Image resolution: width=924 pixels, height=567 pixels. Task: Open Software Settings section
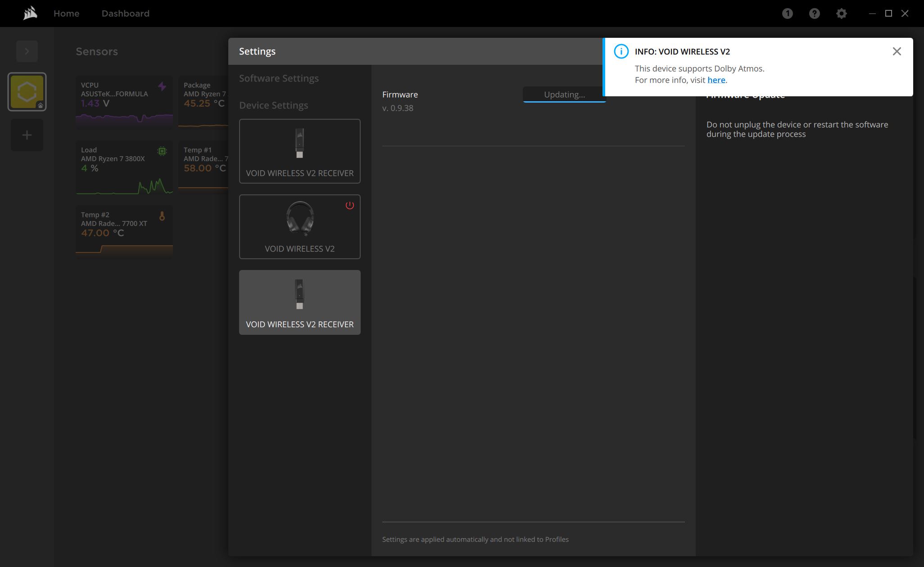[x=279, y=78]
